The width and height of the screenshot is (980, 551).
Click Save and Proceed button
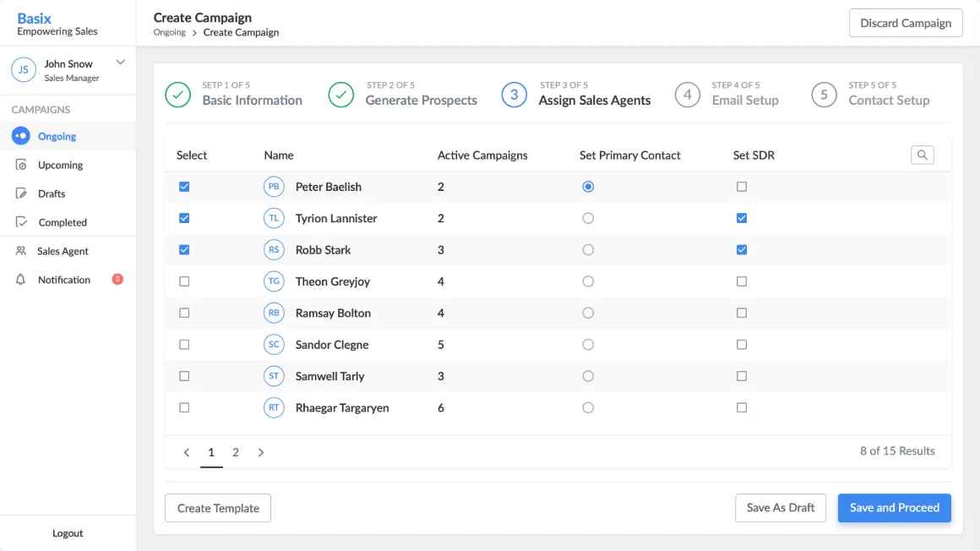click(895, 508)
